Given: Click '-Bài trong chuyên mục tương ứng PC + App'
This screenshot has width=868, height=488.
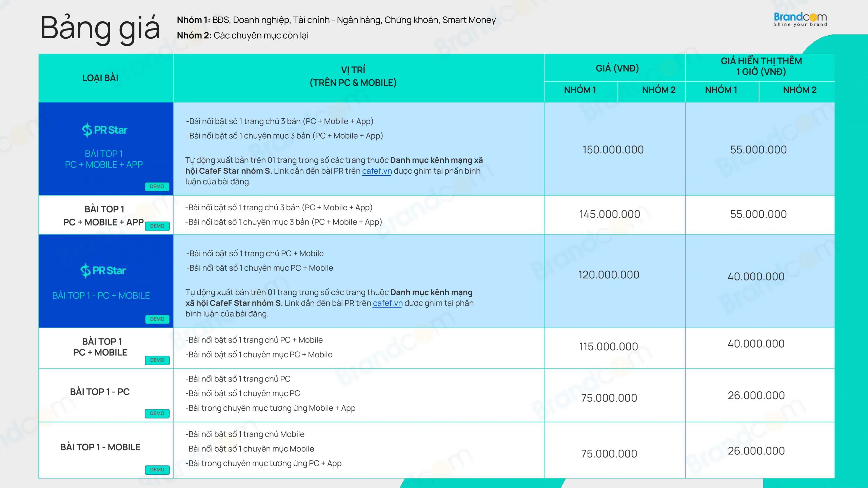Looking at the screenshot, I should [x=263, y=464].
